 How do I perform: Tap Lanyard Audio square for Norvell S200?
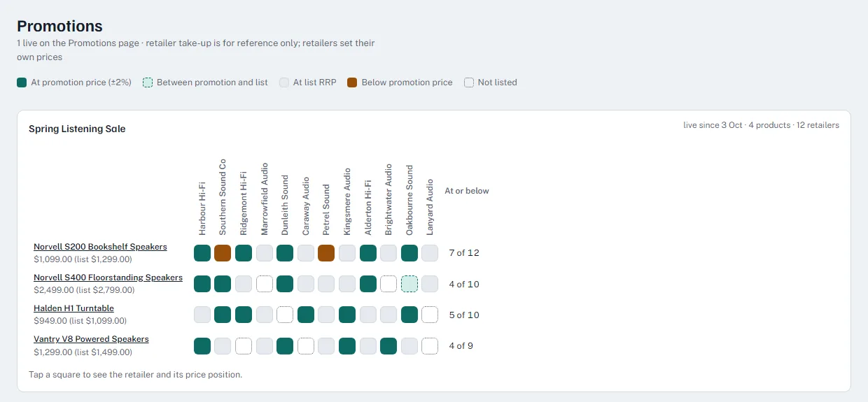click(430, 253)
